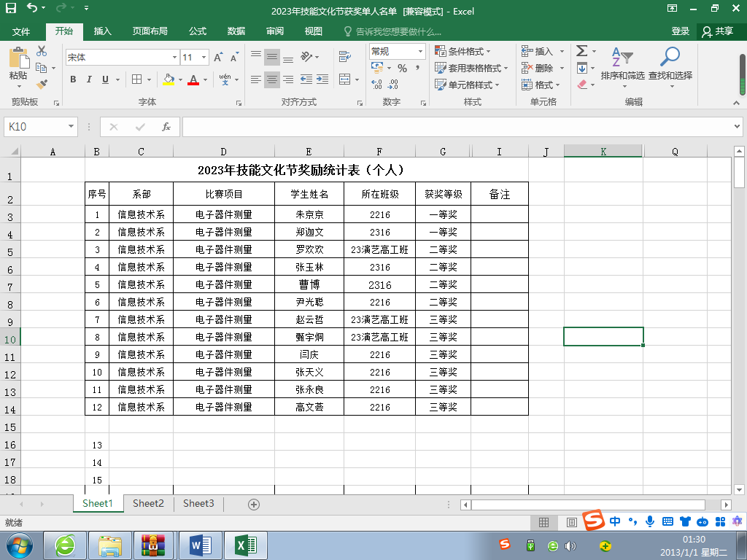This screenshot has height=560, width=747.
Task: Click the Format Painter brush icon
Action: (42, 85)
